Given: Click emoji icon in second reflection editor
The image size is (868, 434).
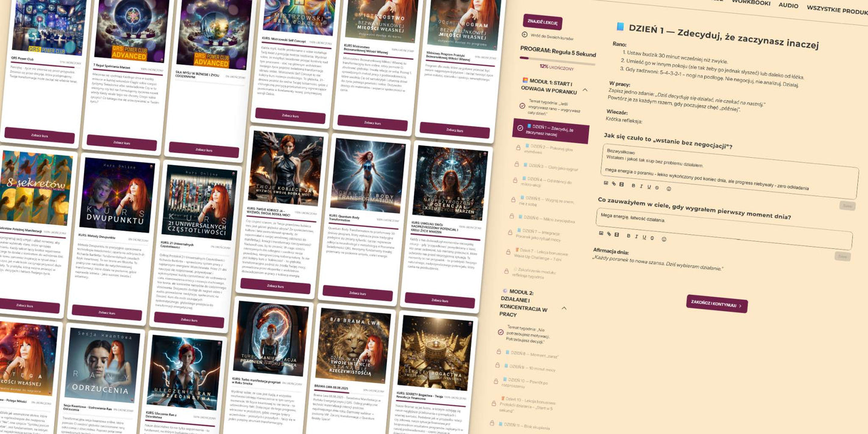Looking at the screenshot, I should point(664,238).
